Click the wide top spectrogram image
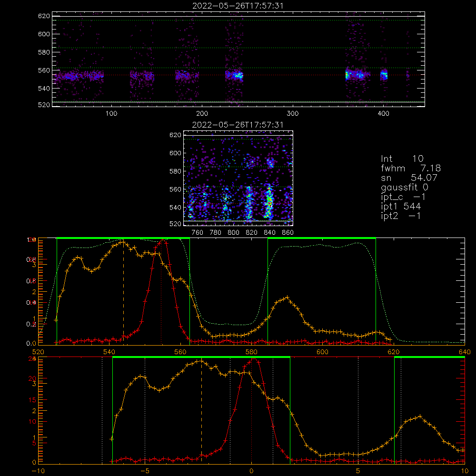Image resolution: width=476 pixels, height=476 pixels. [238, 59]
